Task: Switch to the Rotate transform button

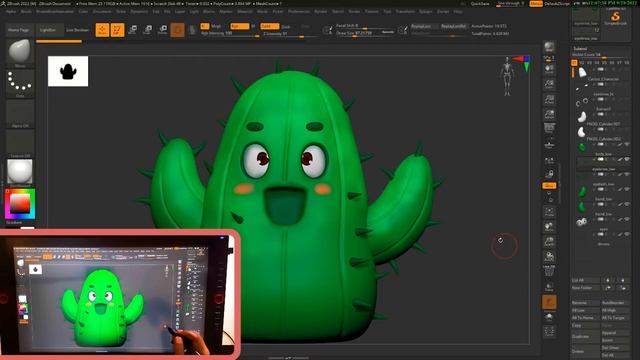Action: click(x=163, y=29)
